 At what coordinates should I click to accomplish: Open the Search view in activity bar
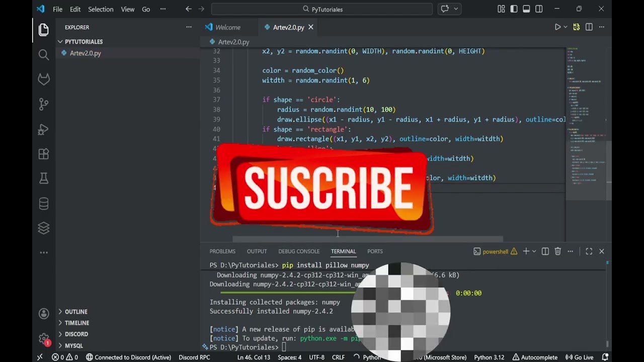coord(44,54)
